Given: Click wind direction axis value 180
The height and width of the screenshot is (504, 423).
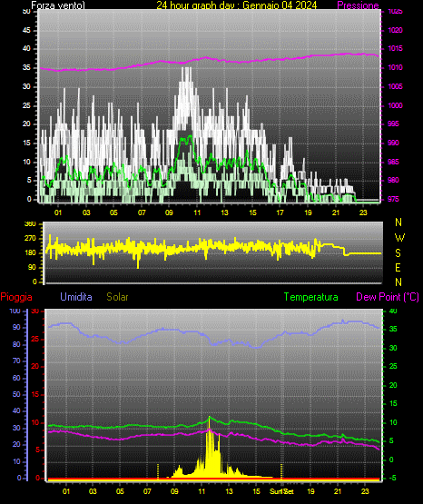Looking at the screenshot, I should [x=30, y=253].
